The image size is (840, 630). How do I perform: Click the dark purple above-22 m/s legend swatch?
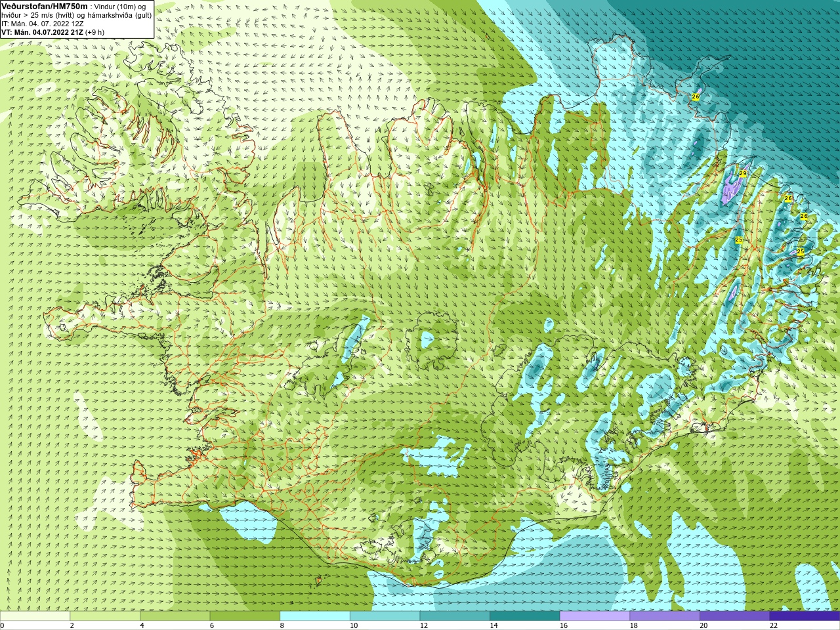point(805,616)
